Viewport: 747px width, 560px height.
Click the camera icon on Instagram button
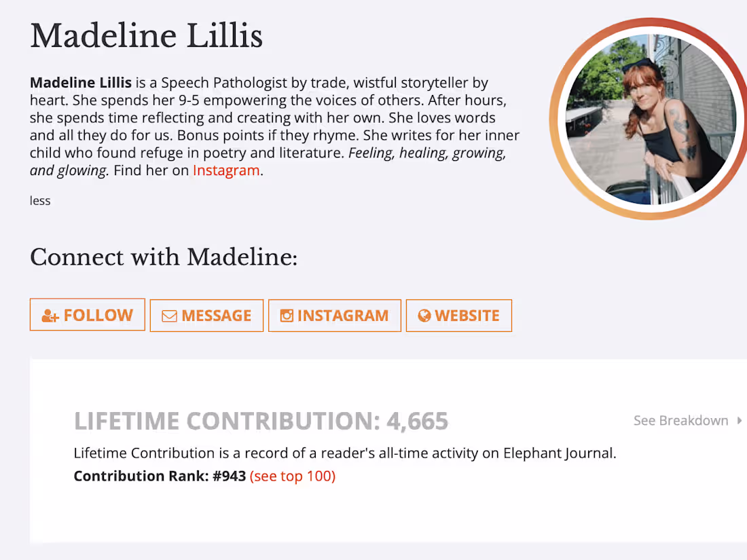287,315
